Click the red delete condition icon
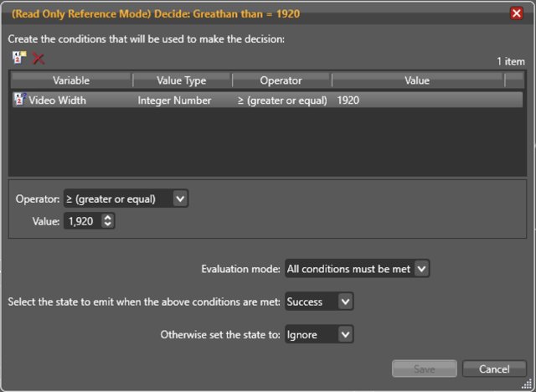The height and width of the screenshot is (392, 536). click(39, 59)
